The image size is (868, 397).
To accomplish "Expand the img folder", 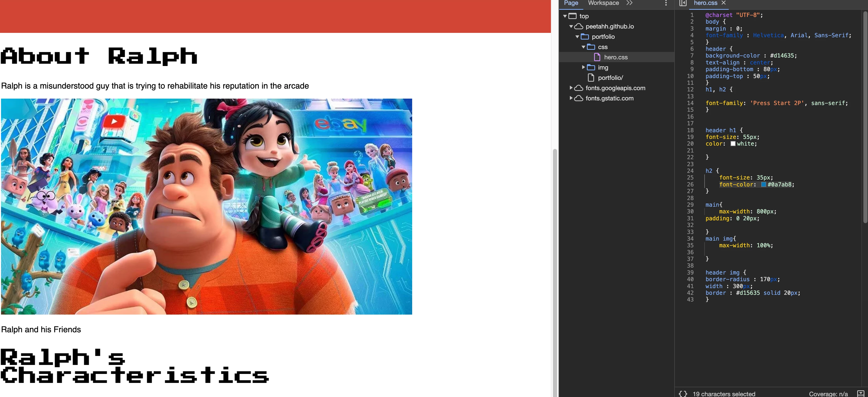I will [583, 67].
